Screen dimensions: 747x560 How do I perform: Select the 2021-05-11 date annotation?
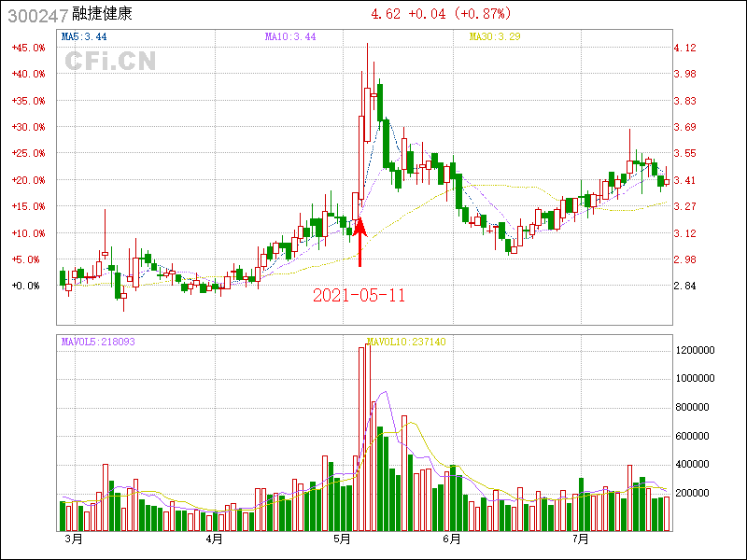click(359, 296)
